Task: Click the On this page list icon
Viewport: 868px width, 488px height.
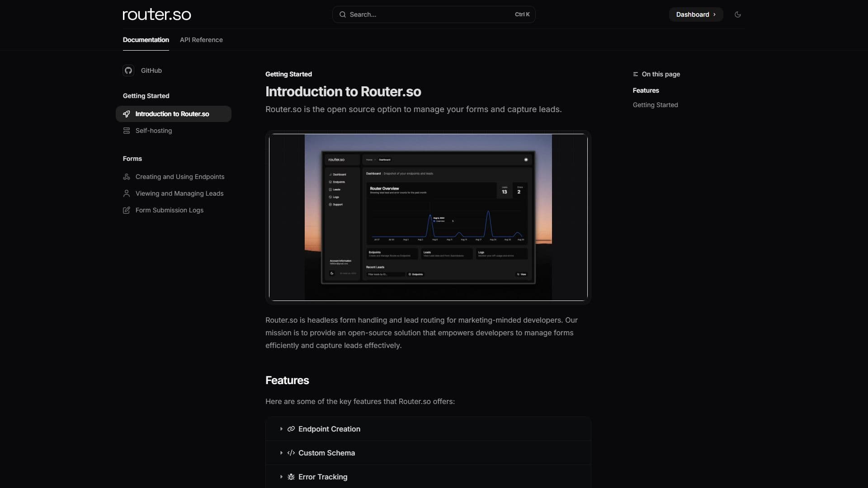Action: pos(636,74)
